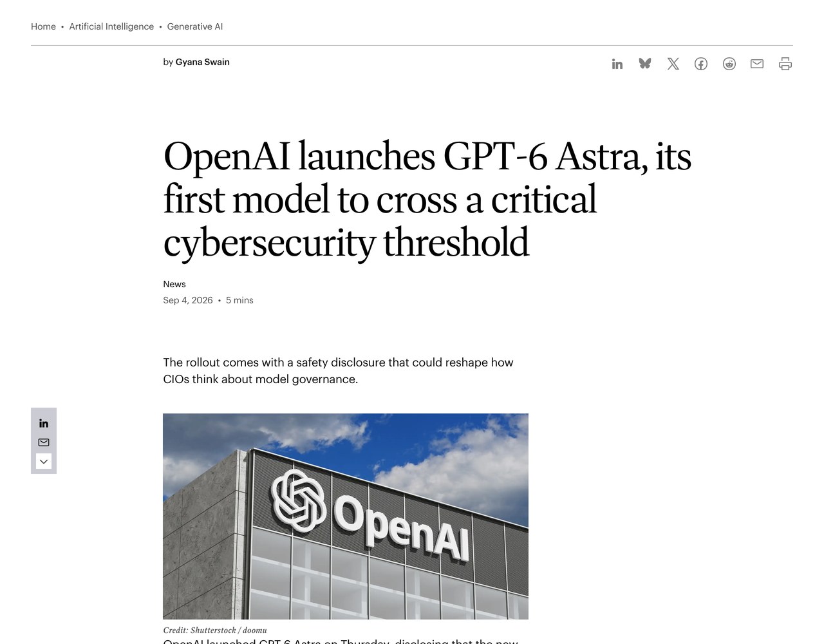824x644 pixels.
Task: Share article on LinkedIn from top bar
Action: 617,64
